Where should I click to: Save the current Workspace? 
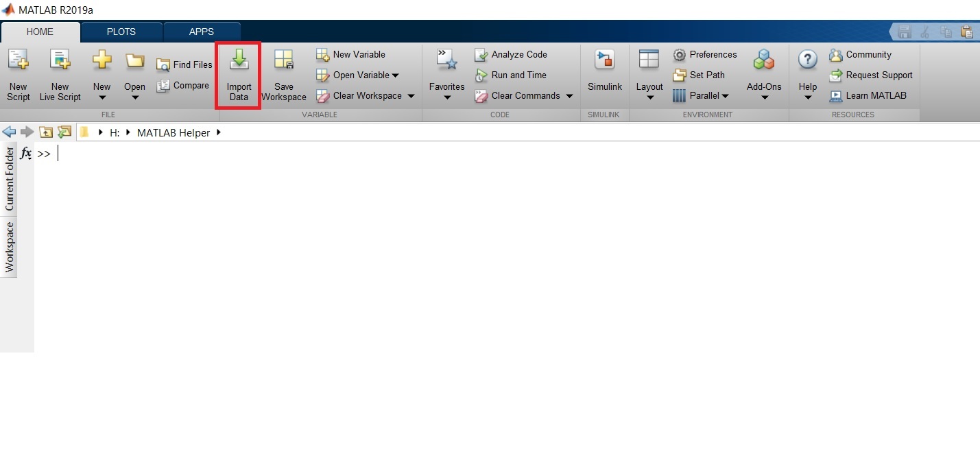(283, 72)
